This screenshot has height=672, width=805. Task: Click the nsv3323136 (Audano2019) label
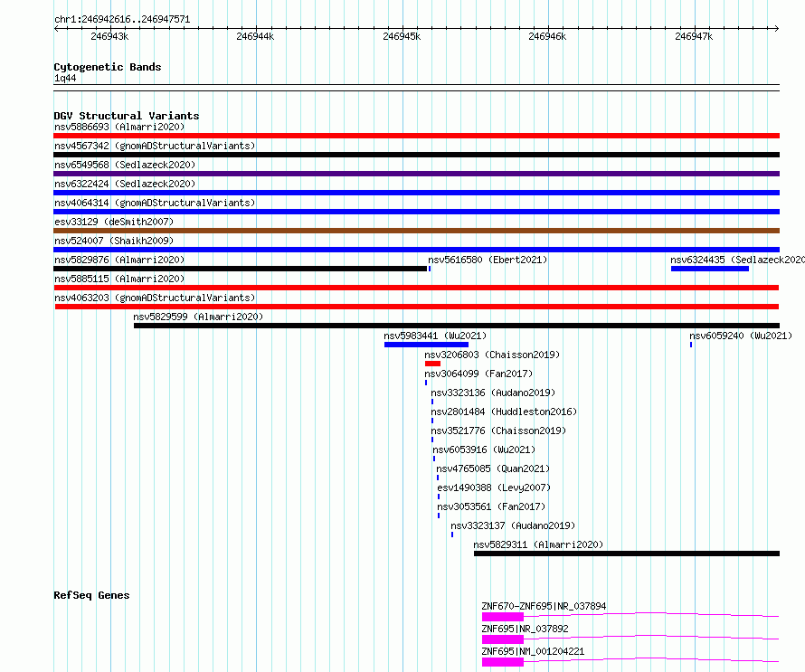tap(493, 393)
